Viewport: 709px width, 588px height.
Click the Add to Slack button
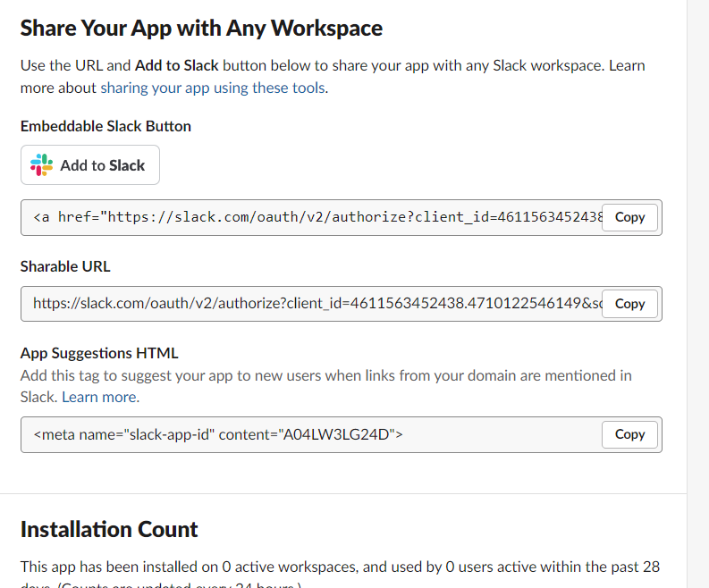(90, 165)
